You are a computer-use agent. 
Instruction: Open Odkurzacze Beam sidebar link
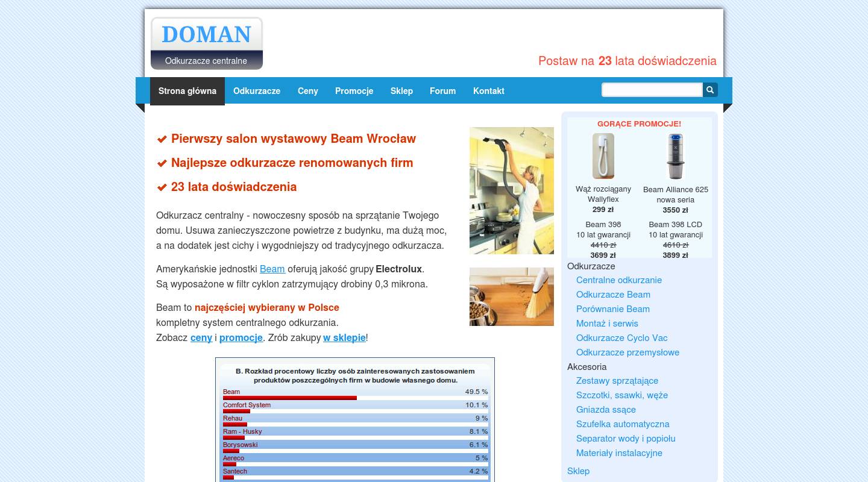tap(613, 295)
